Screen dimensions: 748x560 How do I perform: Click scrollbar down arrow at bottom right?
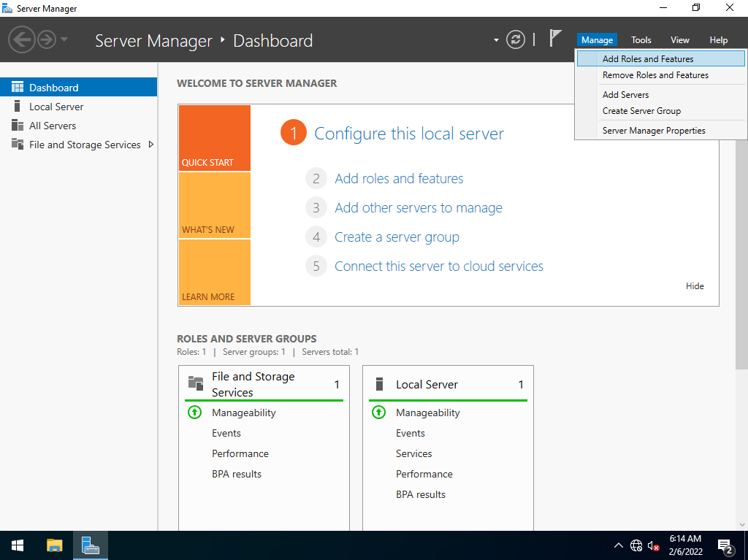coord(742,524)
